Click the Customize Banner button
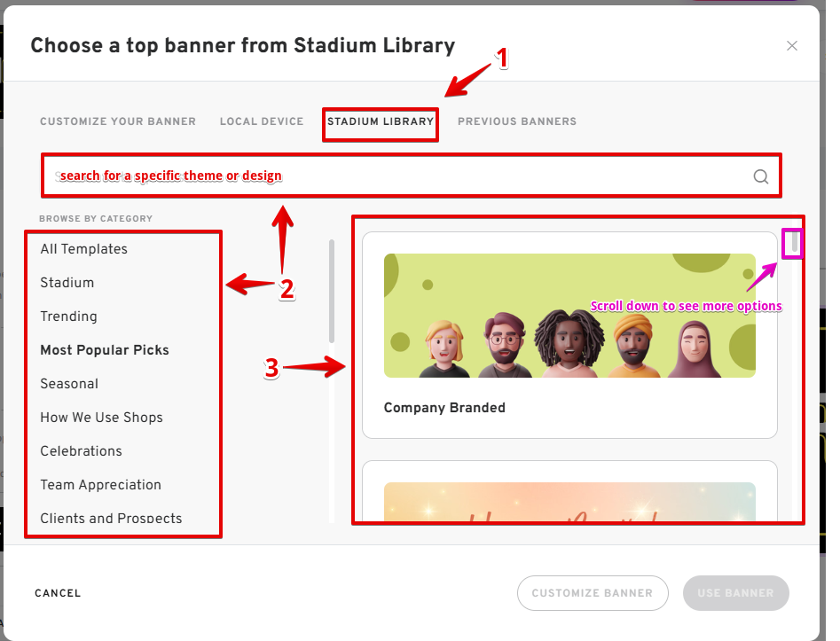Image resolution: width=840 pixels, height=641 pixels. [592, 593]
